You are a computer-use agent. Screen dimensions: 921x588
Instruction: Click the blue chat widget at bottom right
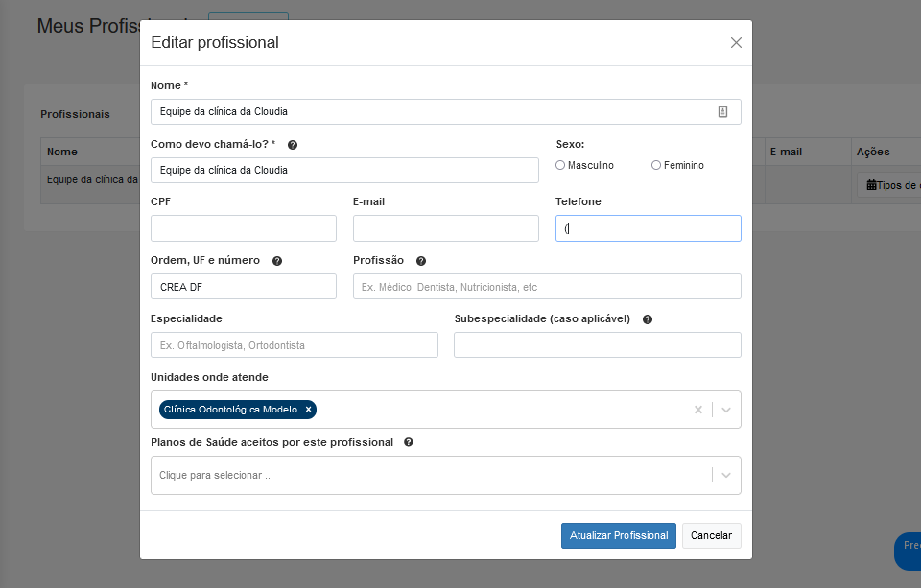point(909,551)
